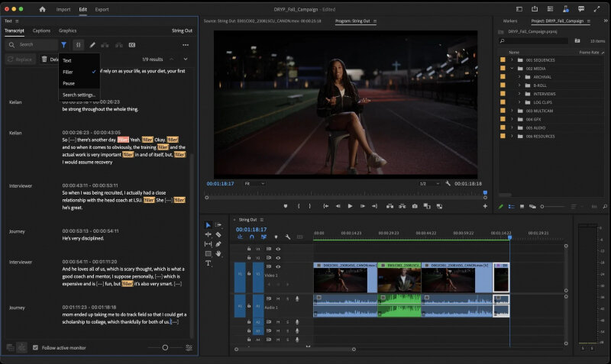Mute the Audio 1 track
The height and width of the screenshot is (364, 611).
pos(278,298)
